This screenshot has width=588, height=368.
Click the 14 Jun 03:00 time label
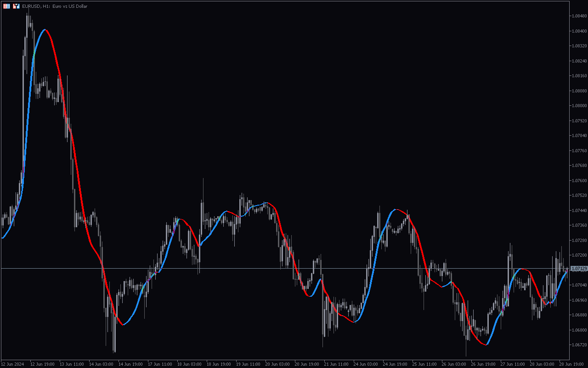point(101,364)
